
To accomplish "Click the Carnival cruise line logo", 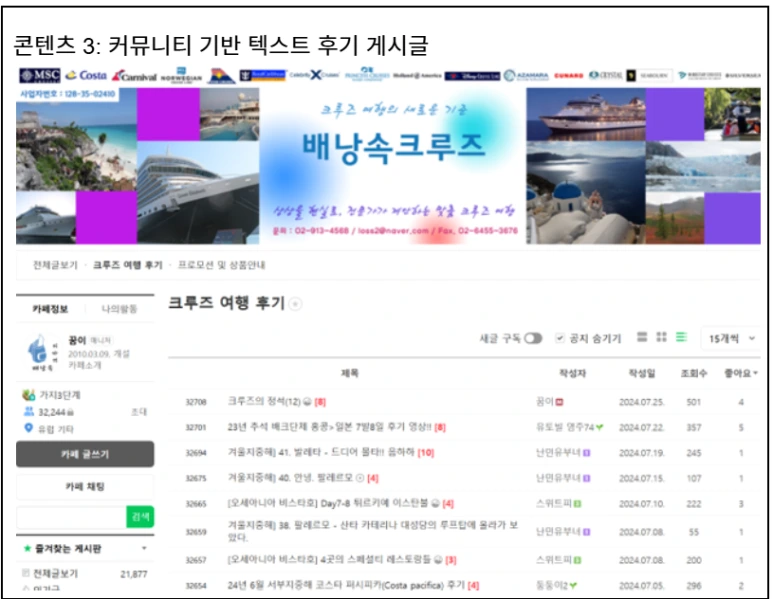I will click(134, 76).
